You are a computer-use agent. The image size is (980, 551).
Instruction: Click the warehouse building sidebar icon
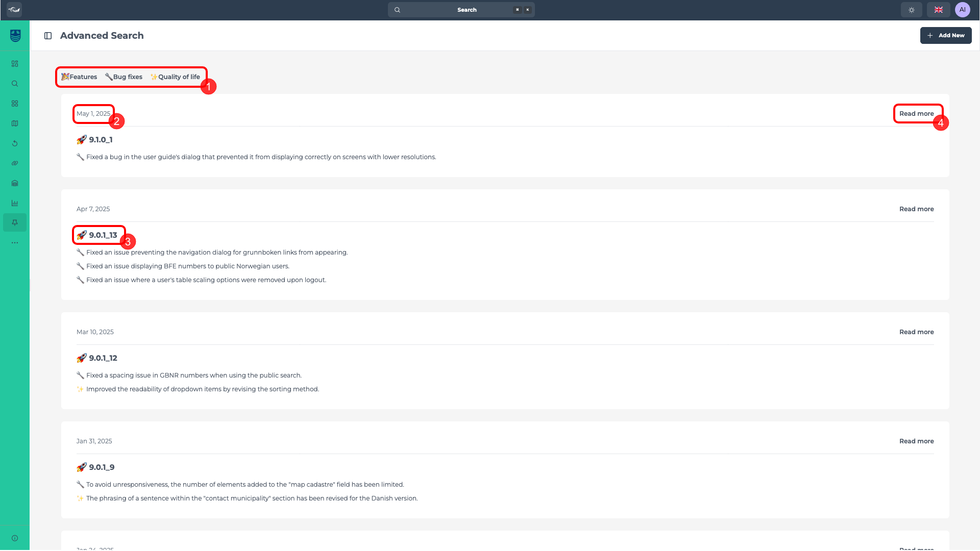click(15, 183)
